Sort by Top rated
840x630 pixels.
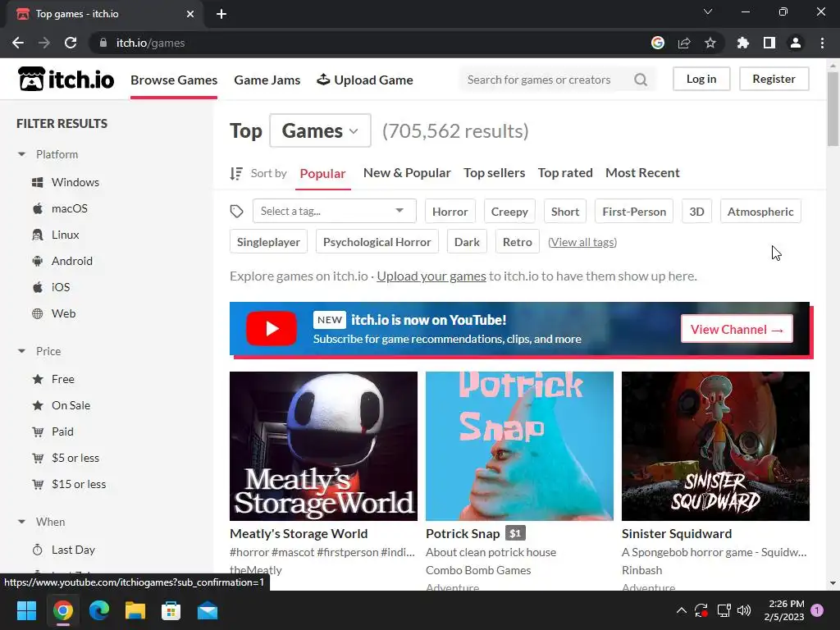565,173
